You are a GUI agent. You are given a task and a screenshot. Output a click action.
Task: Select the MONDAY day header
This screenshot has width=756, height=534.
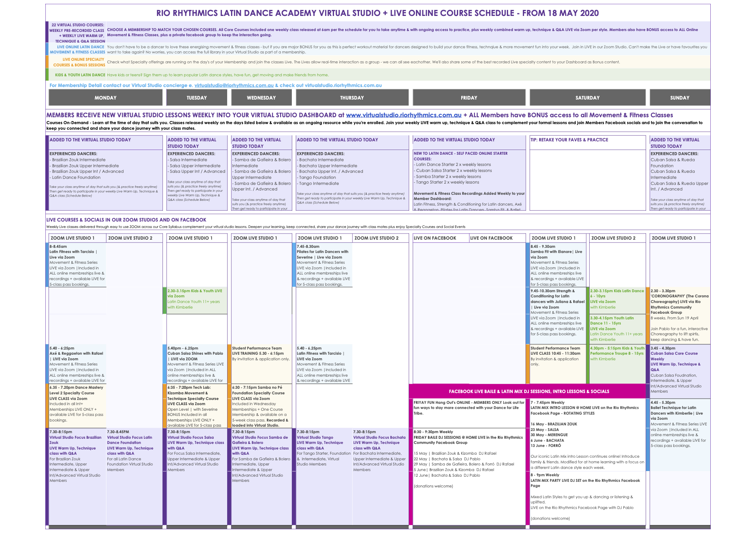pos(106,97)
